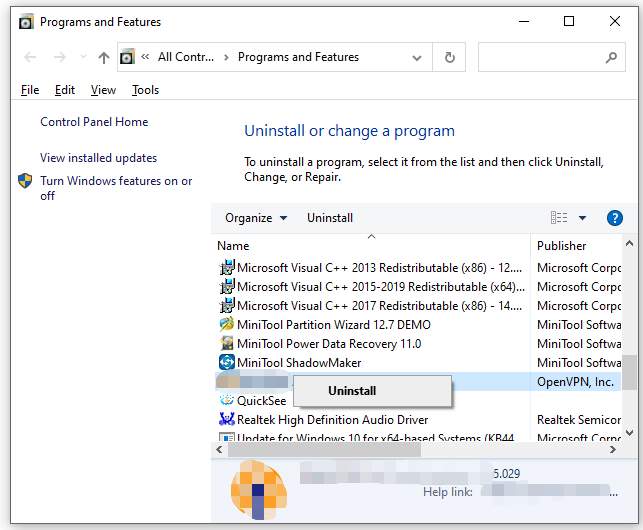Click the Realtek High Definition Audio icon

pyautogui.click(x=227, y=420)
